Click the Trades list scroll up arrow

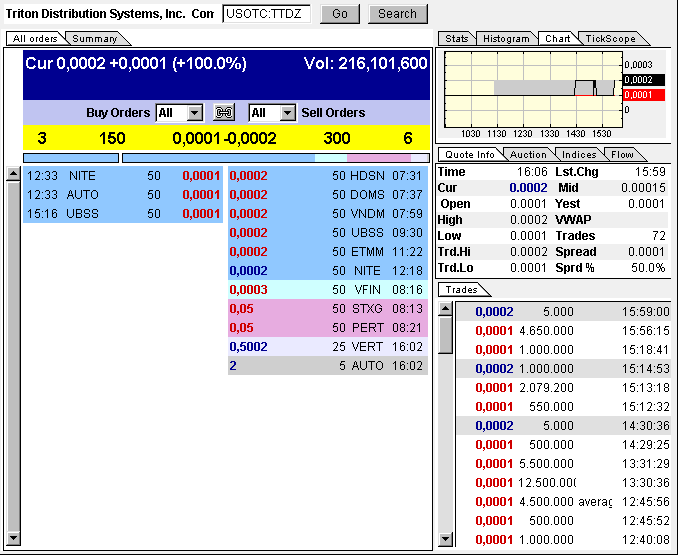point(446,311)
